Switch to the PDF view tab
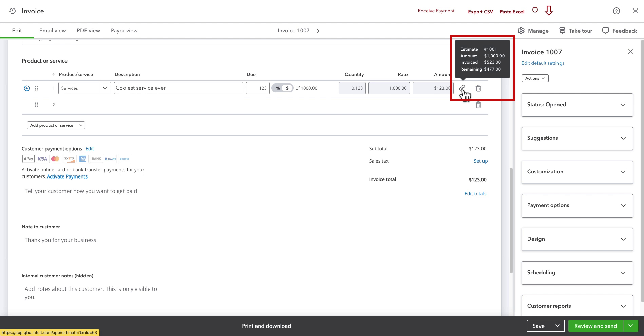644x336 pixels. 89,31
